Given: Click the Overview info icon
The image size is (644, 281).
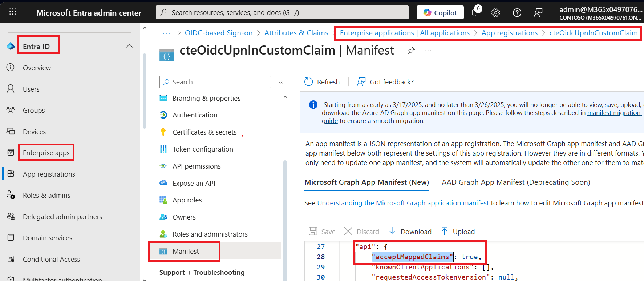Looking at the screenshot, I should pos(11,67).
